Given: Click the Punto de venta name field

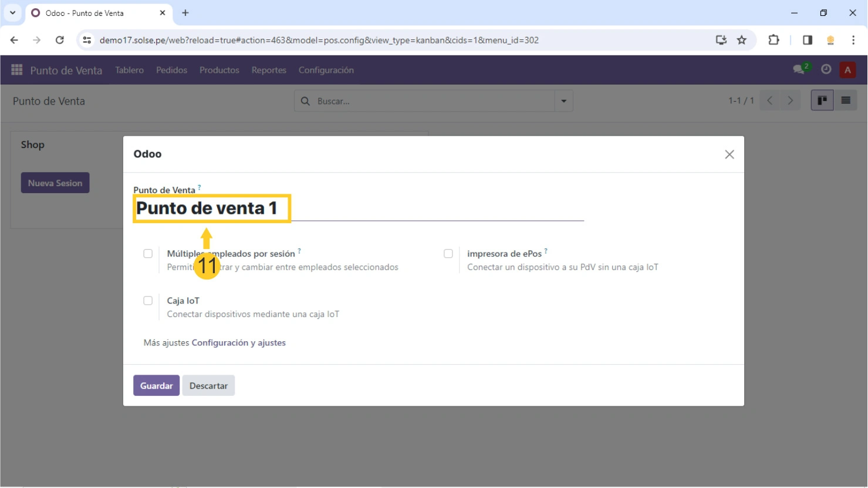Looking at the screenshot, I should (x=358, y=208).
